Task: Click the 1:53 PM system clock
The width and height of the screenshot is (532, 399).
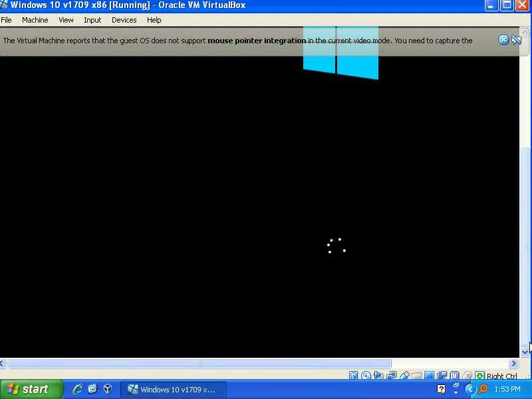Action: [507, 389]
